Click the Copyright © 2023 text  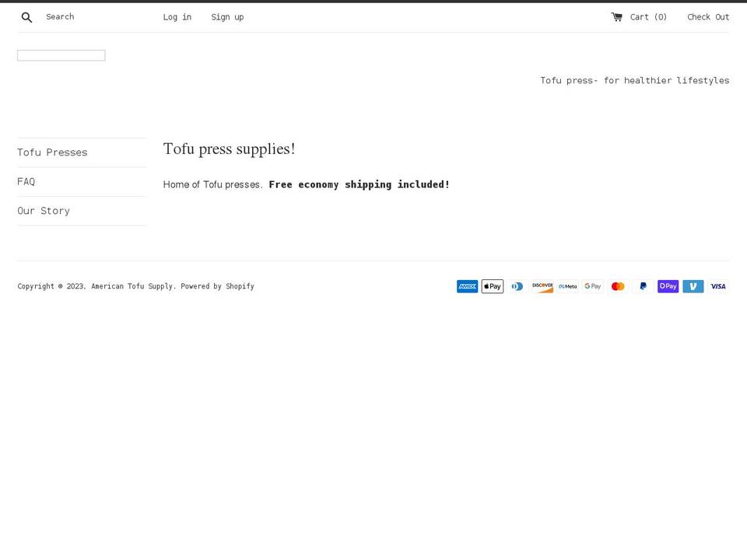(x=51, y=286)
